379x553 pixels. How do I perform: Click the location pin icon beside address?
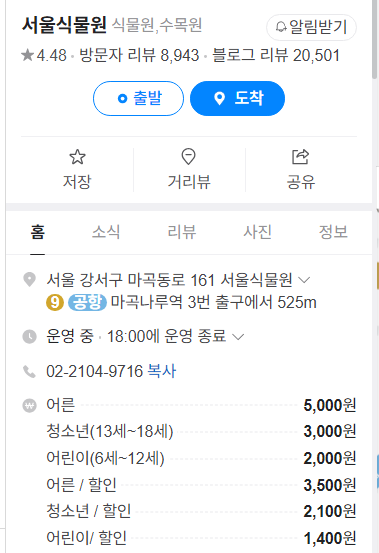(29, 280)
